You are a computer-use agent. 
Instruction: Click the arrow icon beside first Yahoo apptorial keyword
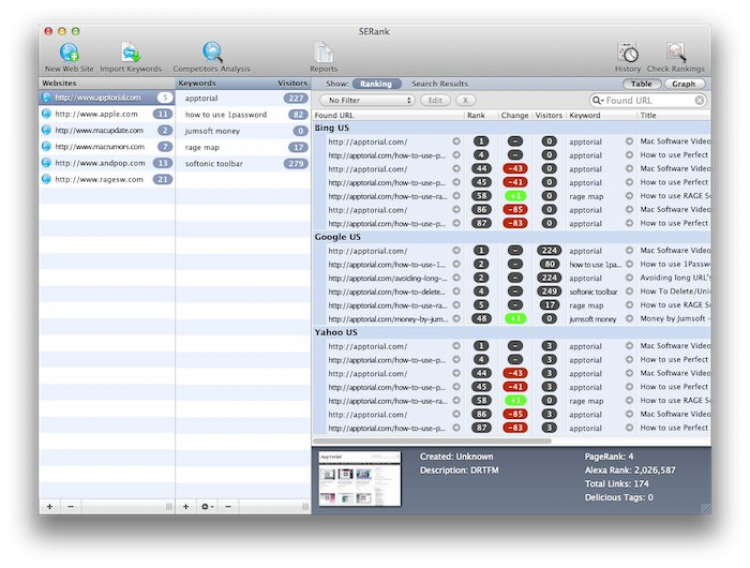coord(629,346)
